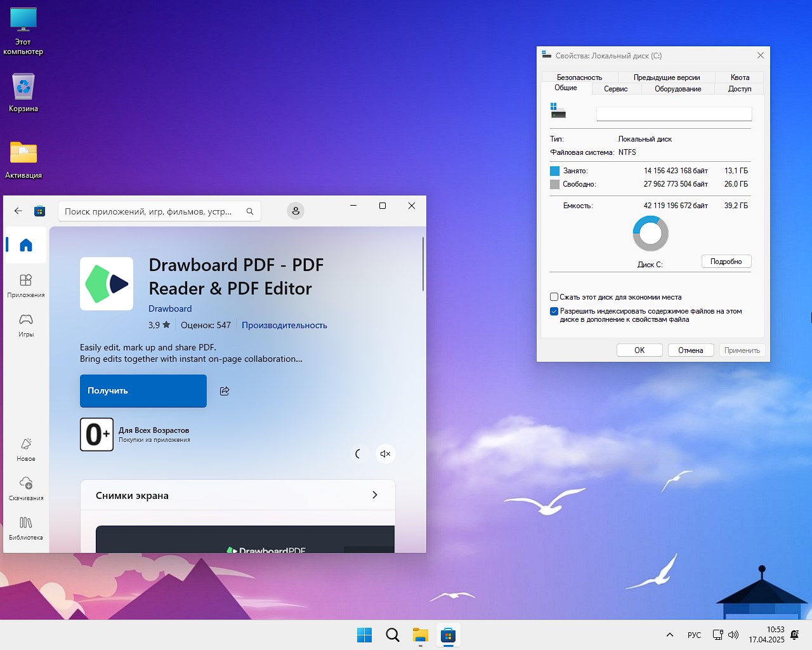This screenshot has height=650, width=812.
Task: Click the 0+ age rating badge
Action: pos(96,434)
